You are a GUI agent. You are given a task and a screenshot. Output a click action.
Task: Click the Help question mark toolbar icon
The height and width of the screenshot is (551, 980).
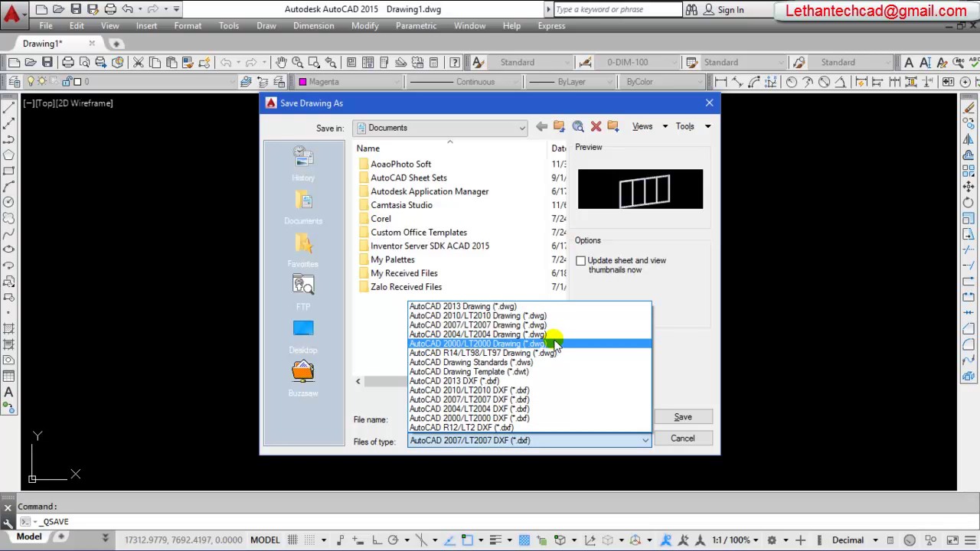coord(455,62)
